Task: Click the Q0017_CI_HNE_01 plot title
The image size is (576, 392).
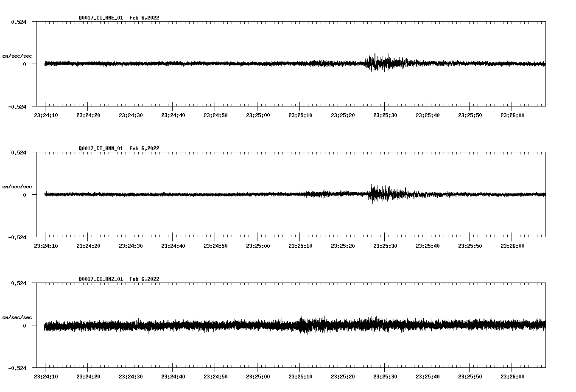Action: click(119, 18)
